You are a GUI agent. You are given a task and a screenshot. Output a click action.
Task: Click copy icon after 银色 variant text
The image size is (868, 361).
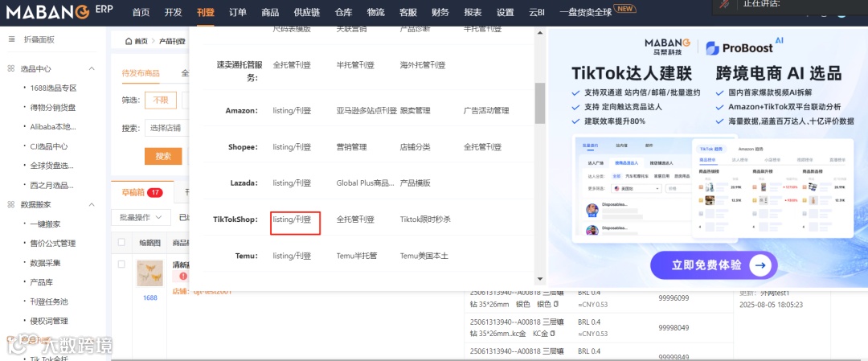coord(555,304)
